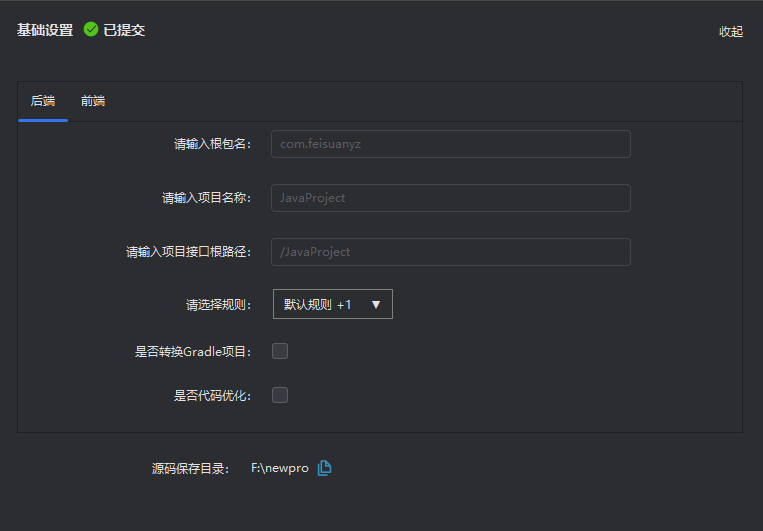Image resolution: width=763 pixels, height=531 pixels.
Task: Switch to the 后端 tab
Action: pos(43,101)
